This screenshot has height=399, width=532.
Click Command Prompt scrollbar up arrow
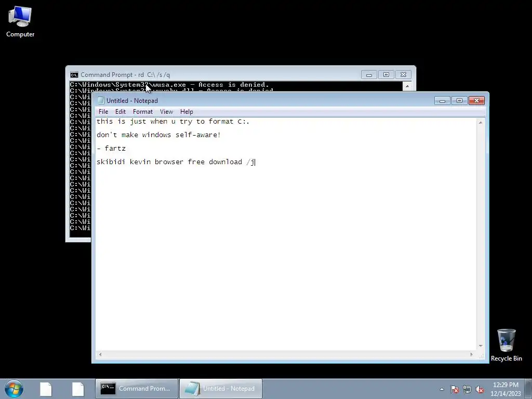(407, 86)
